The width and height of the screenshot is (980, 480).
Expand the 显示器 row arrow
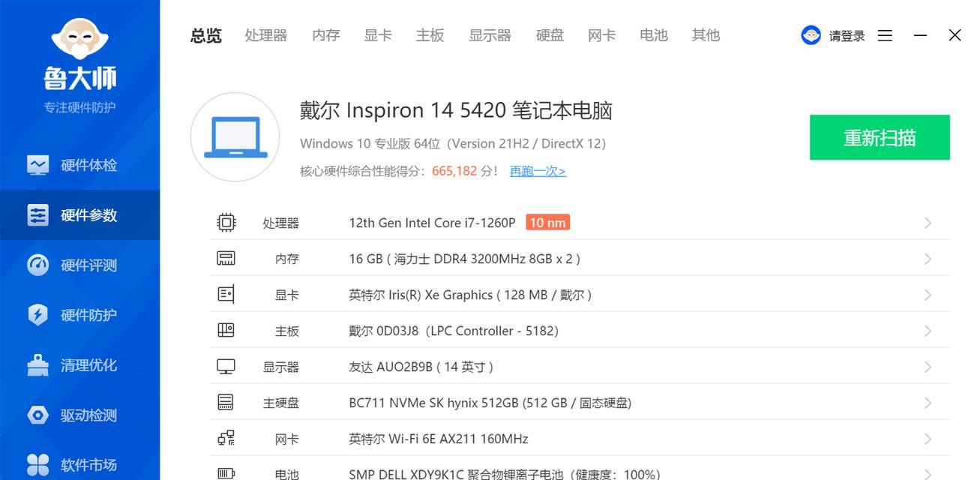click(928, 367)
